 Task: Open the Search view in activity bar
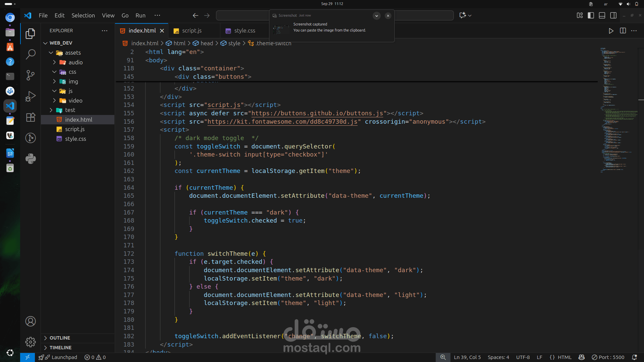pyautogui.click(x=31, y=54)
